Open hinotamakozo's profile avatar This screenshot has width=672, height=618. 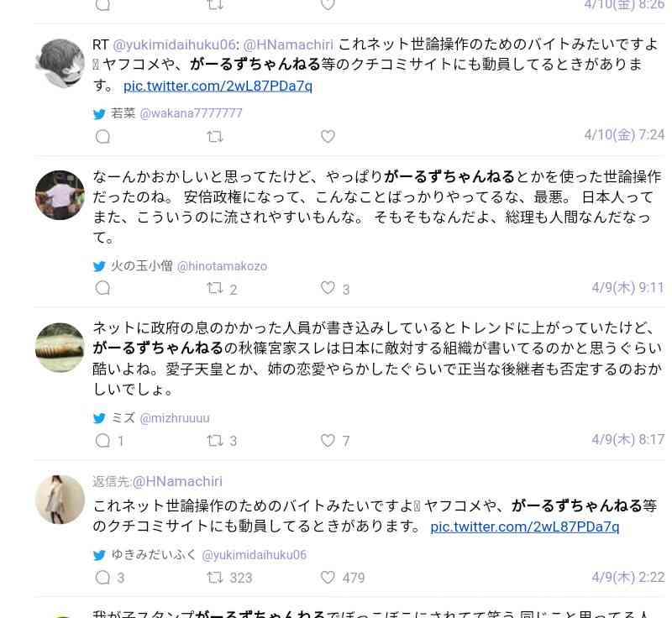(x=60, y=195)
